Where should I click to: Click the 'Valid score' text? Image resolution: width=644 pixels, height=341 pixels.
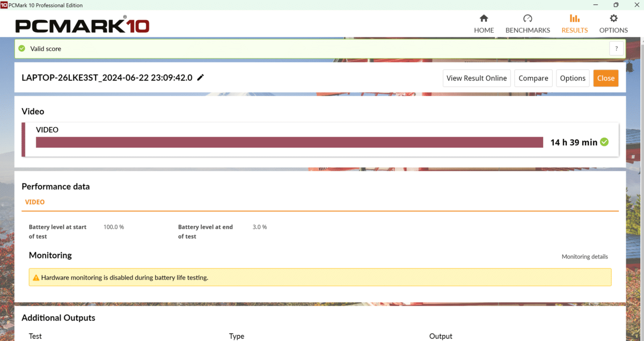pos(46,49)
